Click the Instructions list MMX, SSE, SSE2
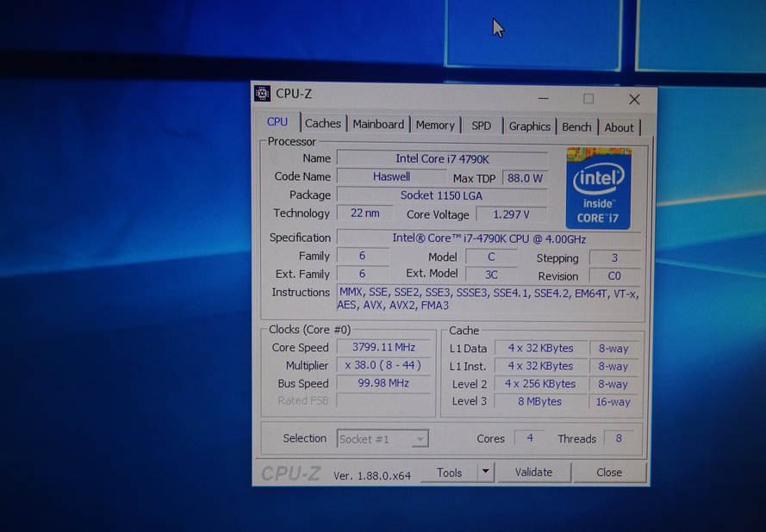Screen dimensions: 766x532 489,299
